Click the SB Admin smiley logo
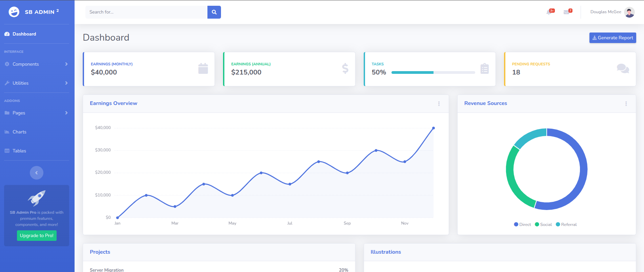This screenshot has height=272, width=644. click(x=14, y=12)
